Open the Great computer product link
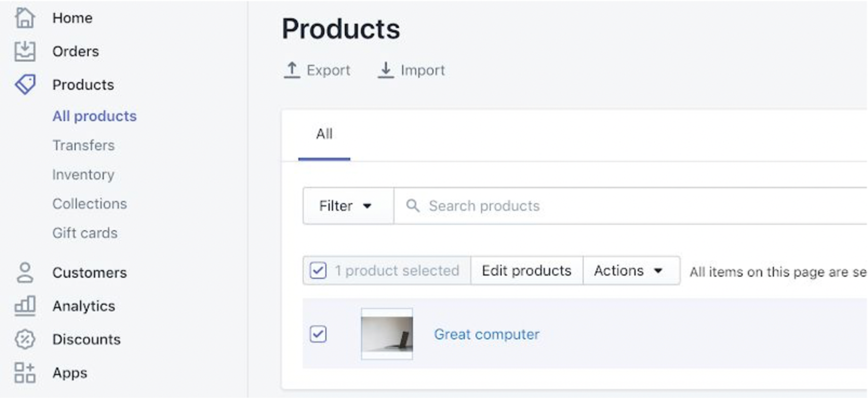 (486, 334)
